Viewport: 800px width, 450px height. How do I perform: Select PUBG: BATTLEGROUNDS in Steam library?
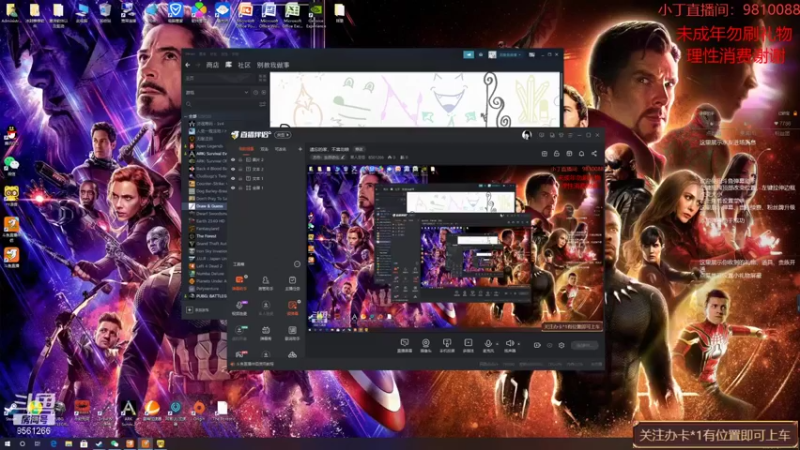(x=209, y=296)
